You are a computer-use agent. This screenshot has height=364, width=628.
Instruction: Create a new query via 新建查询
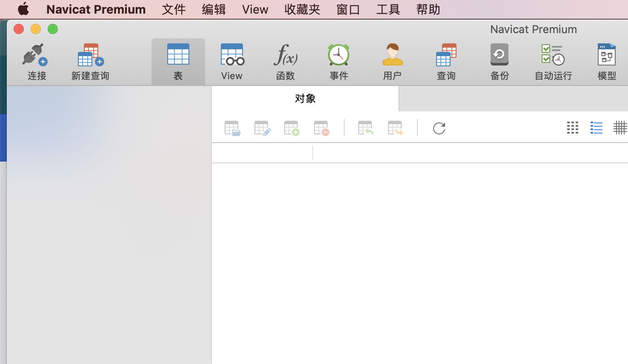(90, 62)
